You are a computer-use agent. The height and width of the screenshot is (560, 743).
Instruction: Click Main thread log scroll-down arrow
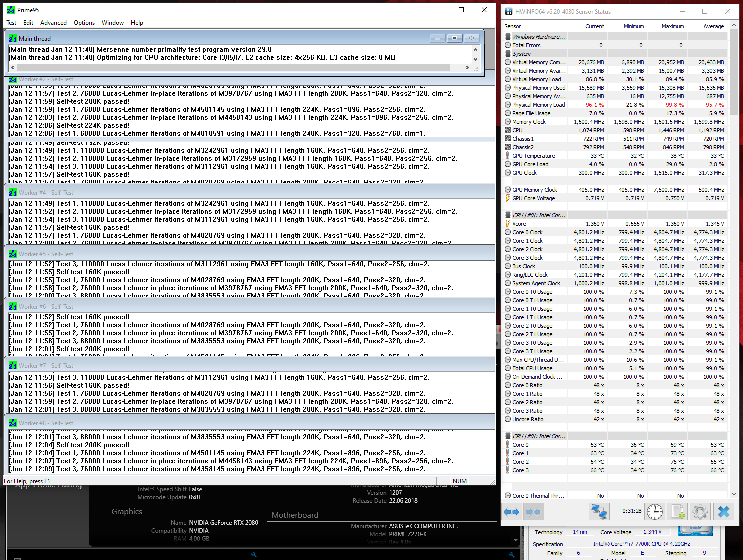(x=475, y=59)
